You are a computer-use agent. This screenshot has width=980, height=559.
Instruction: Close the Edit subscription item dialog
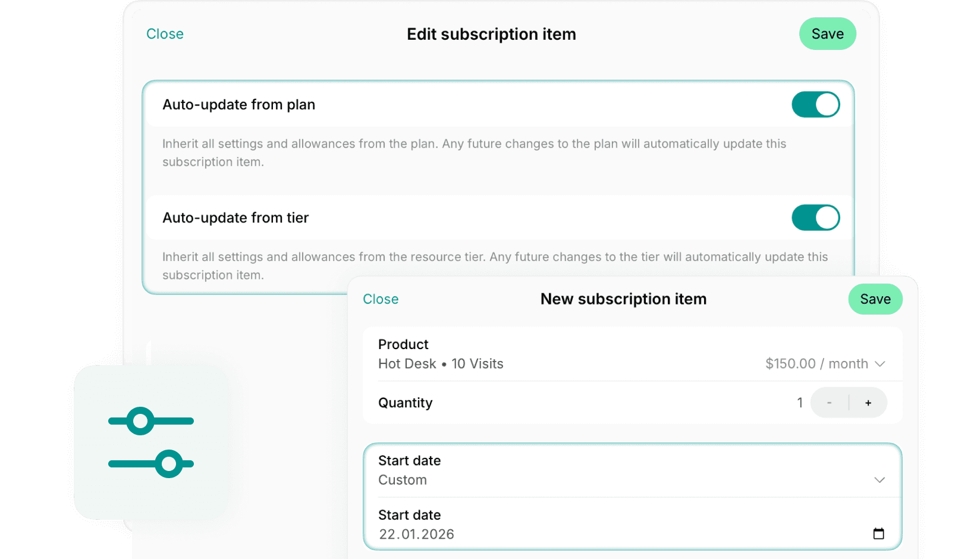(165, 34)
